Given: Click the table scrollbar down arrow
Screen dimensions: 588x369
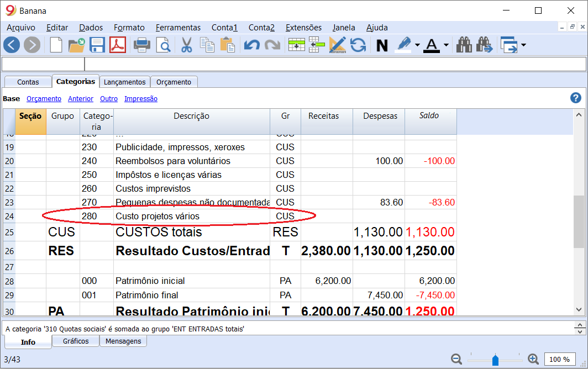Looking at the screenshot, I should point(579,310).
